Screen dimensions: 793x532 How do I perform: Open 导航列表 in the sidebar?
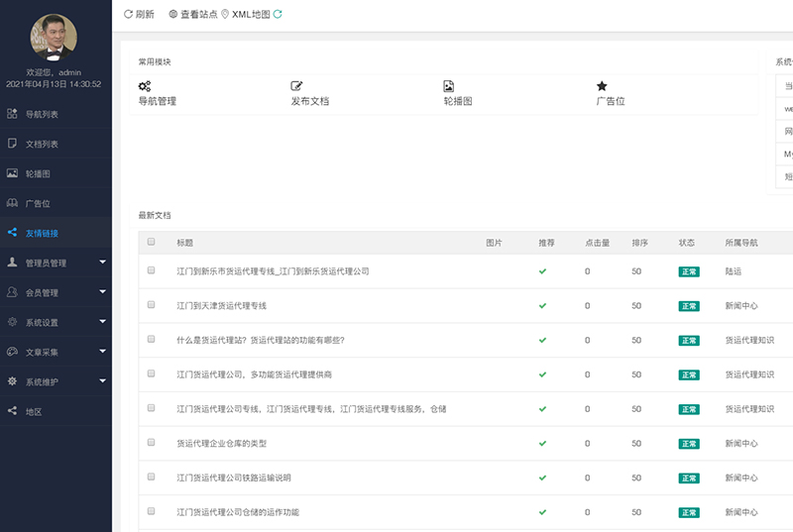pos(42,114)
